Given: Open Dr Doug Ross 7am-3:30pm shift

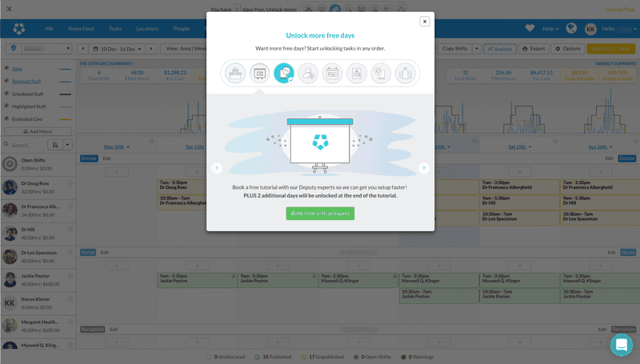Looking at the screenshot, I should click(182, 187).
